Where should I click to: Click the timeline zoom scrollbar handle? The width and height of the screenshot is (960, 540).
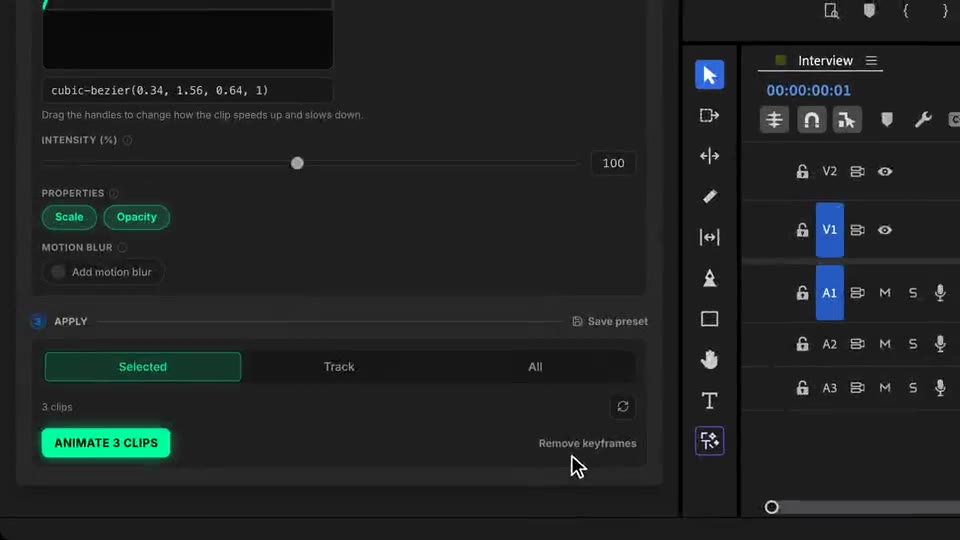[x=771, y=507]
